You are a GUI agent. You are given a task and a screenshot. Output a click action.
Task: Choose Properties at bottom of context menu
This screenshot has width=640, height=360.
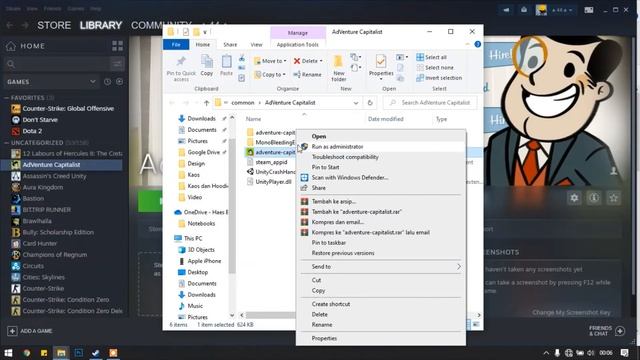(x=380, y=338)
